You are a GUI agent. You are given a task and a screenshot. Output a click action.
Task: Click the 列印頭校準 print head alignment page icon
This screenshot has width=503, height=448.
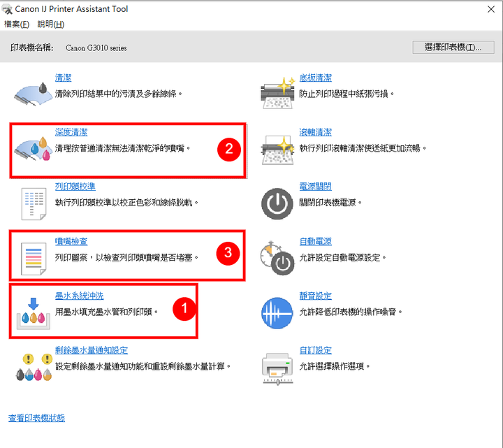click(34, 203)
